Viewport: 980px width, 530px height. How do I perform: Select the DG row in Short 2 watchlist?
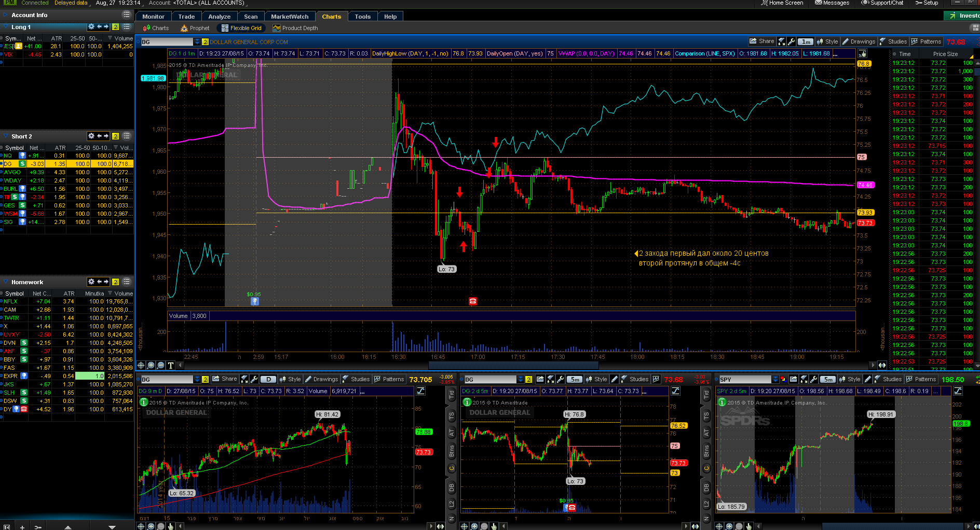(67, 164)
